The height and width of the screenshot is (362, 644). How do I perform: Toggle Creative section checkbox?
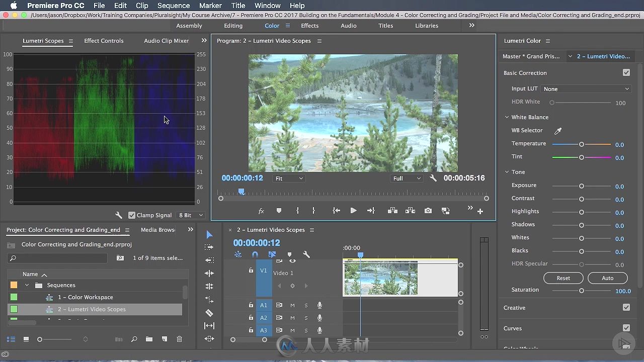click(x=626, y=307)
